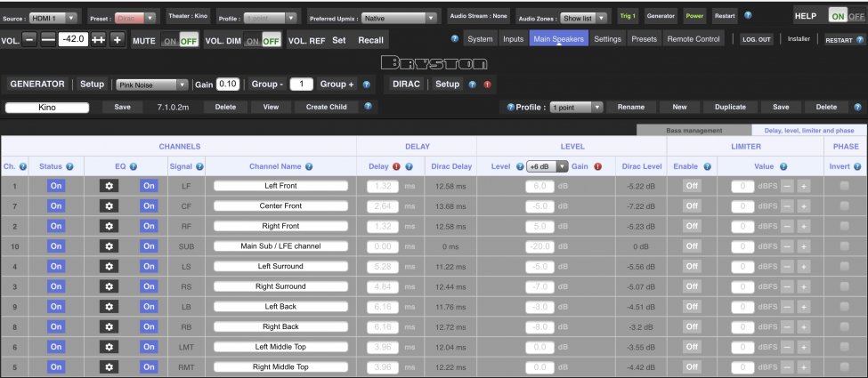
Task: Toggle the MUTE on/off switch
Action: click(x=180, y=40)
